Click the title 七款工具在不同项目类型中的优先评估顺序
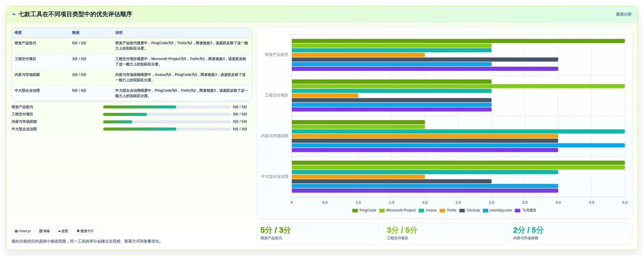This screenshot has width=644, height=256. 75,14
